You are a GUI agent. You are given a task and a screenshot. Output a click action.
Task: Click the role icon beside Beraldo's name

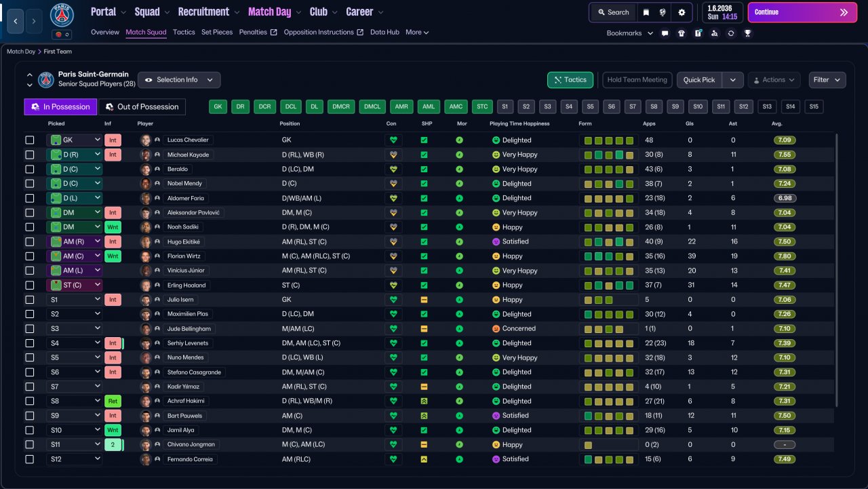click(x=157, y=170)
